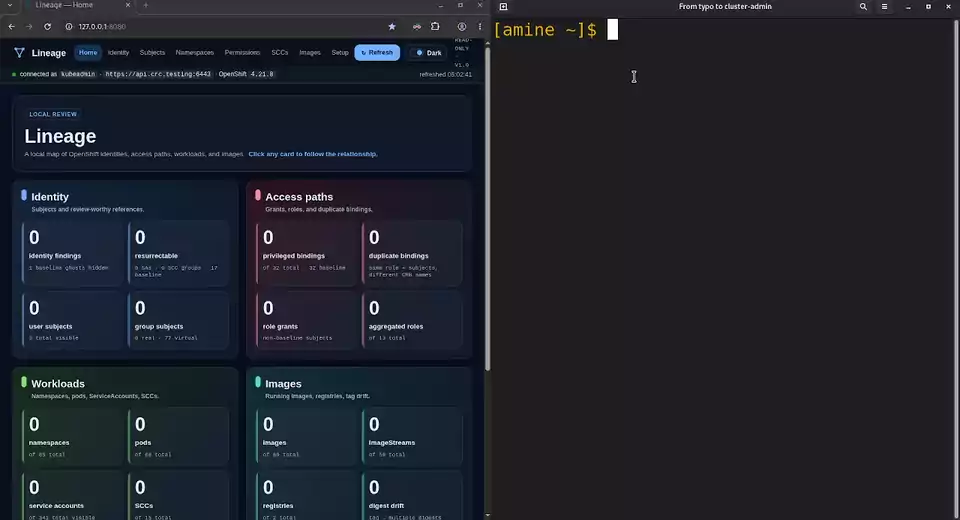The width and height of the screenshot is (960, 520).
Task: Open the pods card
Action: [179, 437]
